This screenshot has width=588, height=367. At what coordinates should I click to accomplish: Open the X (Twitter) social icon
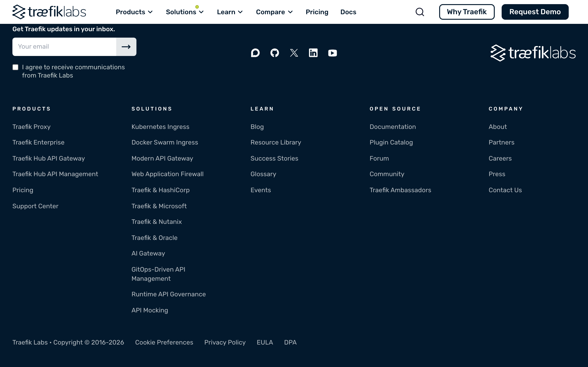294,53
